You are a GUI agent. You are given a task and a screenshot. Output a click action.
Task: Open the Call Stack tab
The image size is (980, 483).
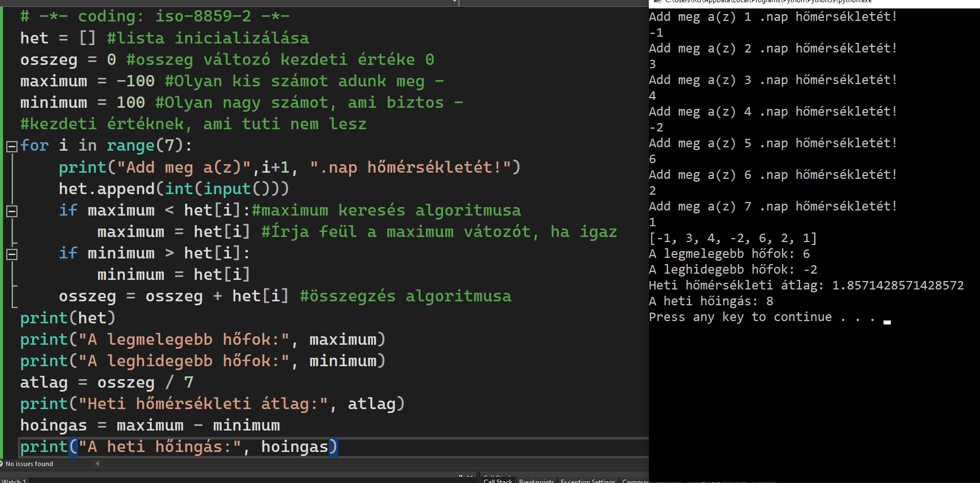click(498, 480)
